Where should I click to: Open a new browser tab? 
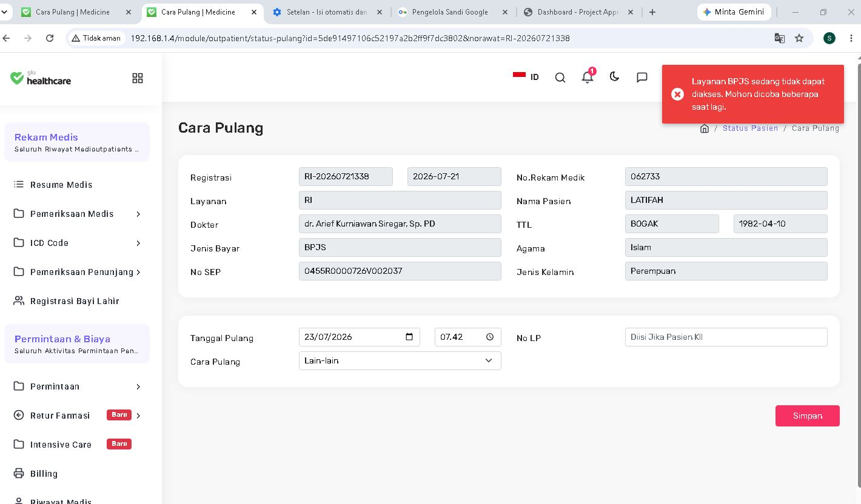point(652,12)
